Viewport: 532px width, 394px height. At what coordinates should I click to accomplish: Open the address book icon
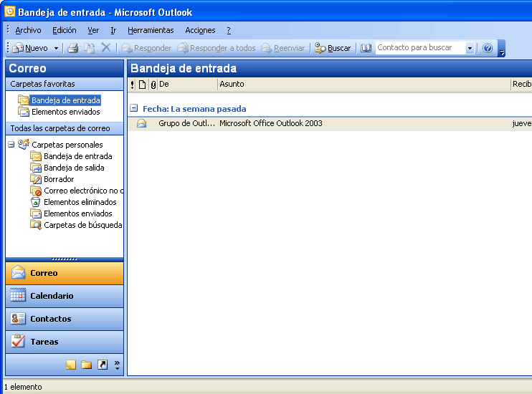pyautogui.click(x=366, y=48)
